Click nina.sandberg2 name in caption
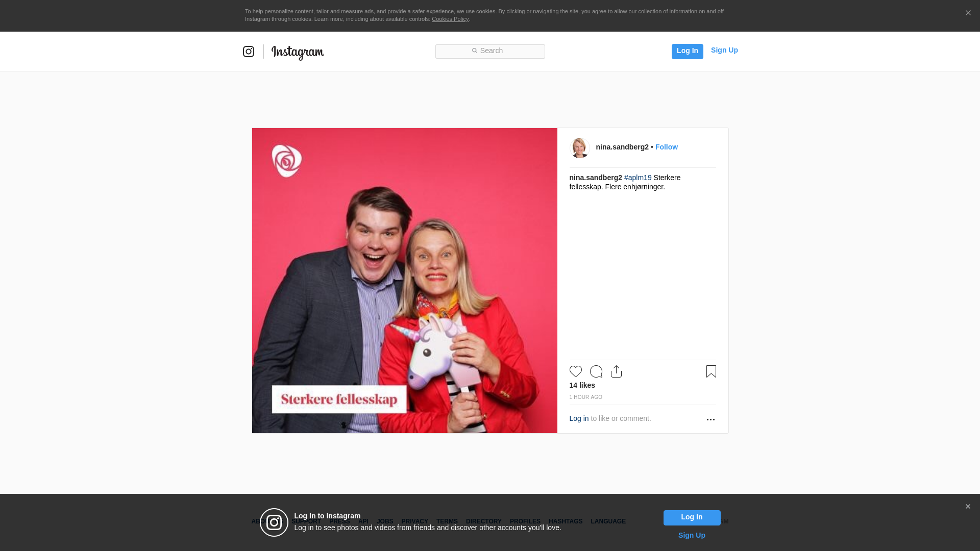Viewport: 980px width, 551px height. (596, 178)
